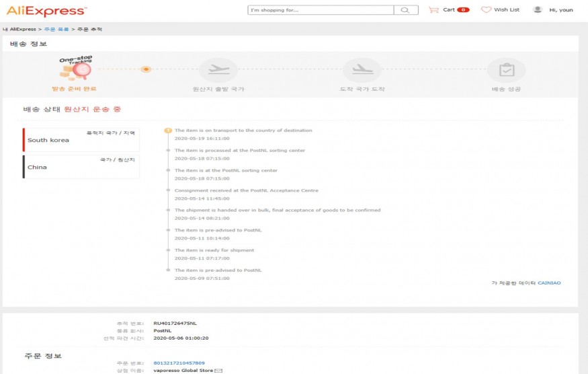Click envelope icon beside vaporesso Global Store

[218, 371]
